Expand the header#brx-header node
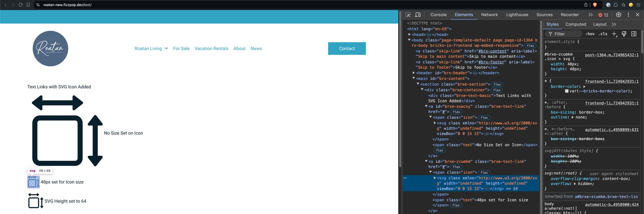This screenshot has width=644, height=214. (x=414, y=73)
